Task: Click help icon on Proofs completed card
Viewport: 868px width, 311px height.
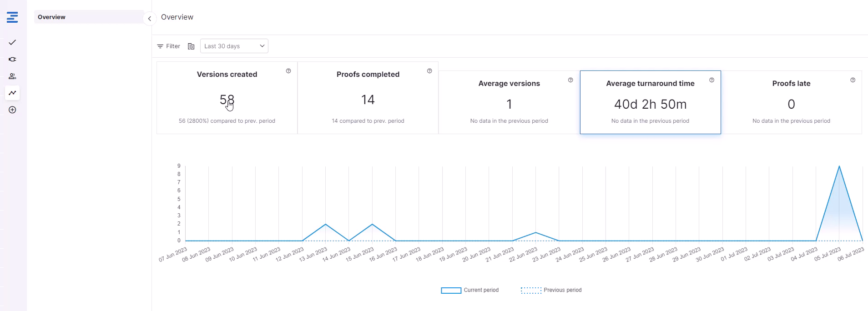Action: [429, 71]
